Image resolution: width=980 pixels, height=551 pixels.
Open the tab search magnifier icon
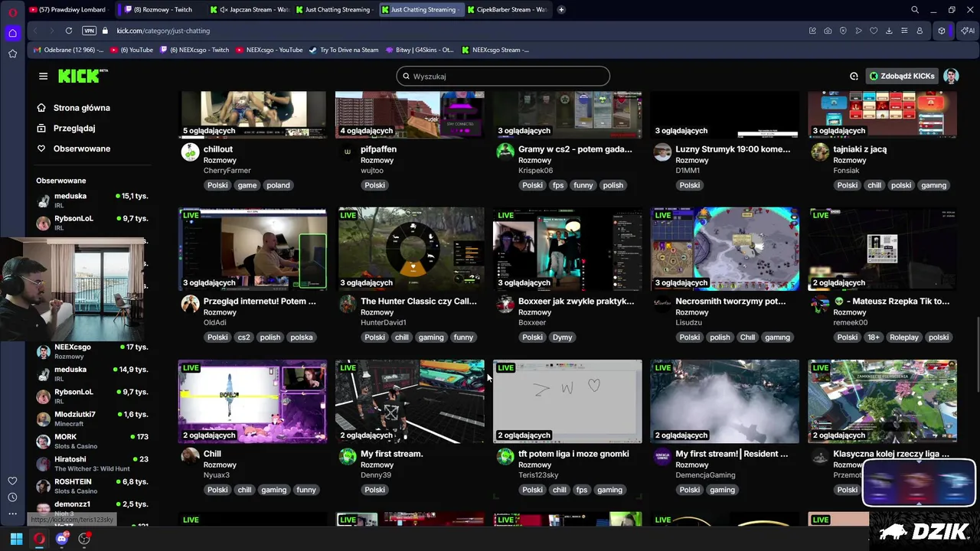[915, 10]
